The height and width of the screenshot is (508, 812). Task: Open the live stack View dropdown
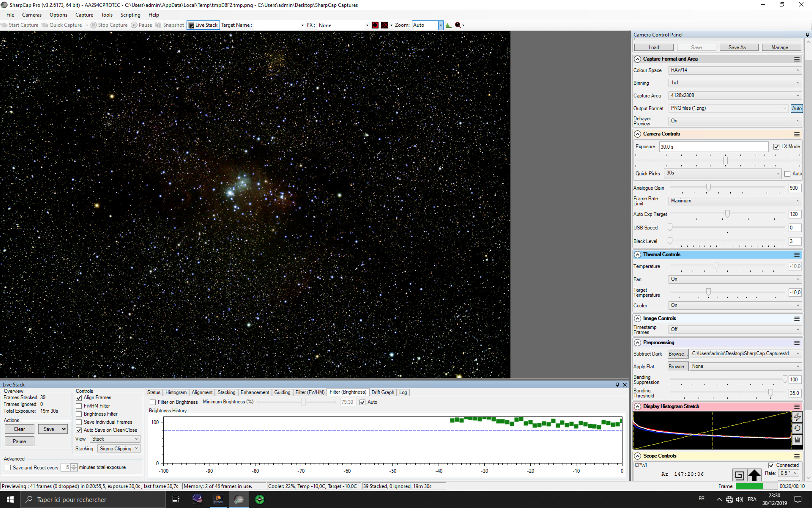[x=115, y=439]
